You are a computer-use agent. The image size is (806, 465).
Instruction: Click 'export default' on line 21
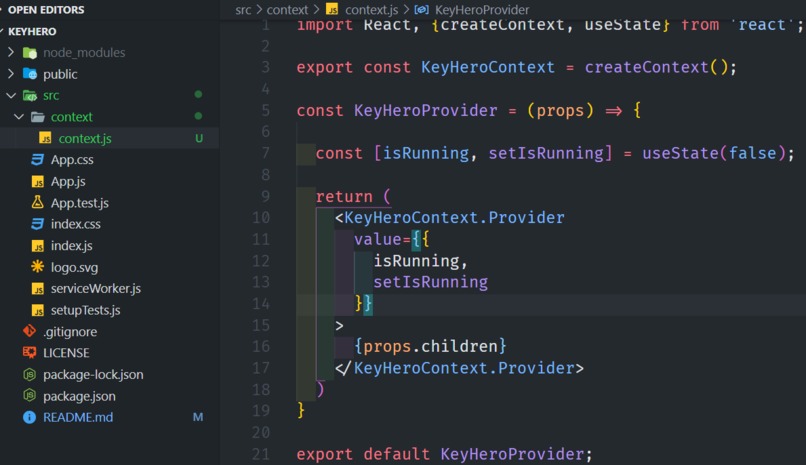[363, 454]
